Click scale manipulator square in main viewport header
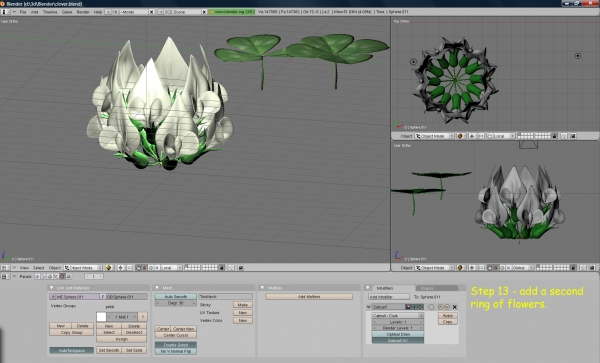The image size is (600, 363). point(157,268)
